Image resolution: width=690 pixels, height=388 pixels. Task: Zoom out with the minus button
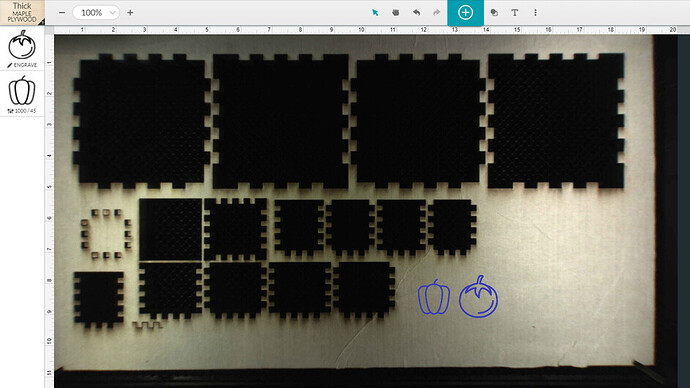point(62,13)
